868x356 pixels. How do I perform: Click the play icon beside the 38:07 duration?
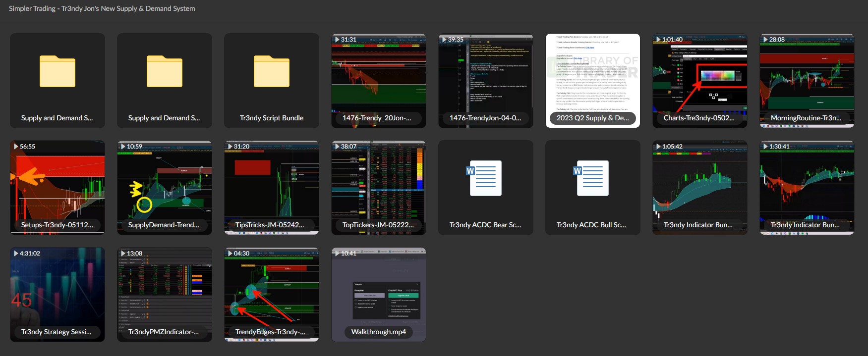[x=337, y=147]
